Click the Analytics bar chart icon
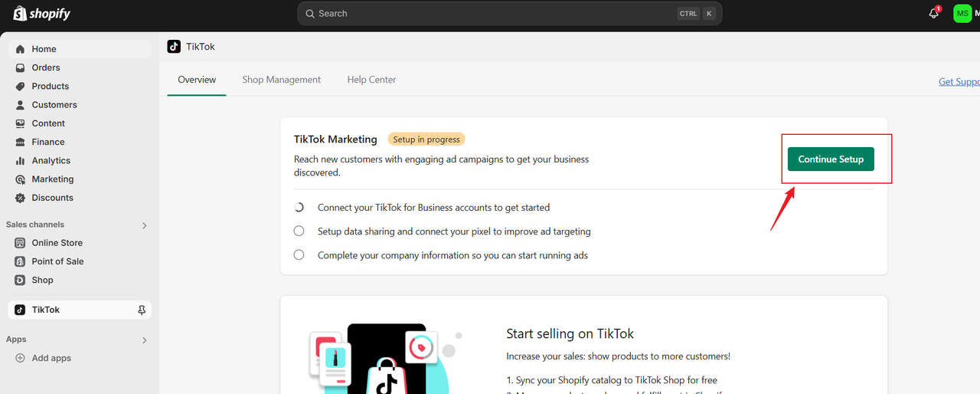The width and height of the screenshot is (980, 394). click(21, 160)
